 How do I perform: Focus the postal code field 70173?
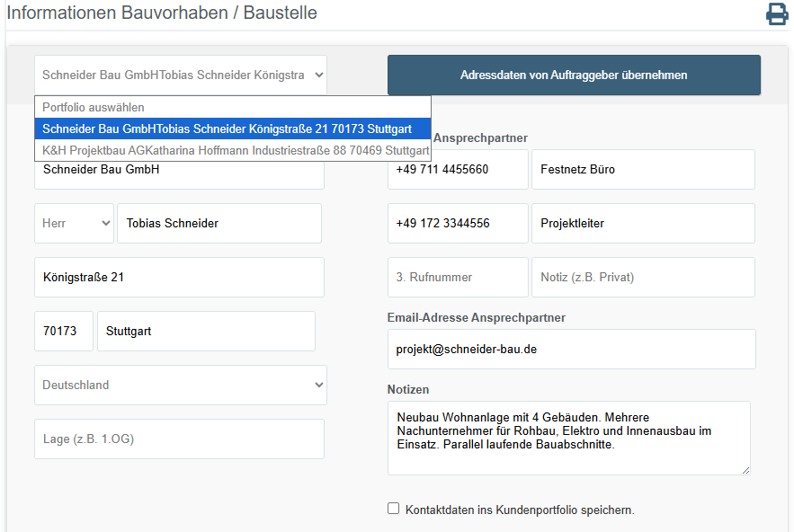63,331
